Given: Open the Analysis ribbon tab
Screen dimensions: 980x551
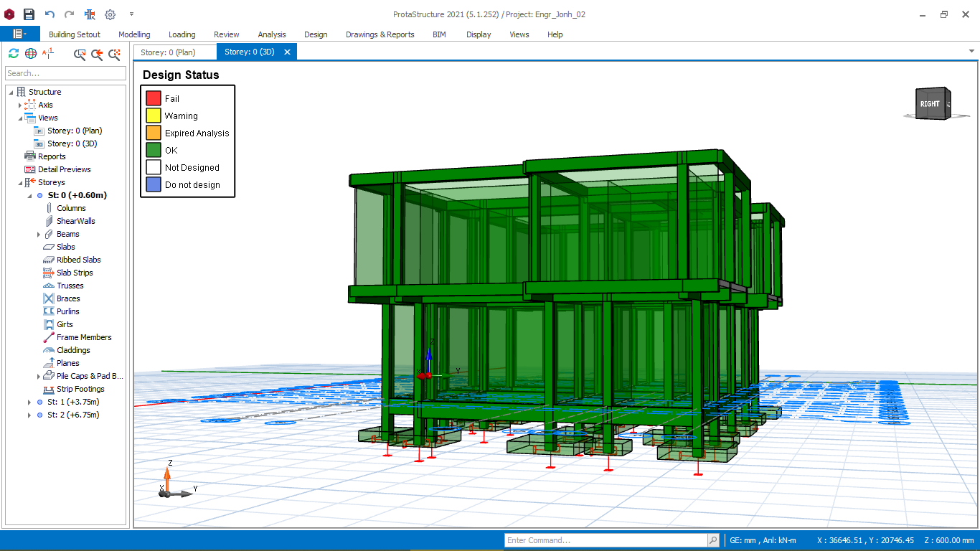Looking at the screenshot, I should click(272, 34).
